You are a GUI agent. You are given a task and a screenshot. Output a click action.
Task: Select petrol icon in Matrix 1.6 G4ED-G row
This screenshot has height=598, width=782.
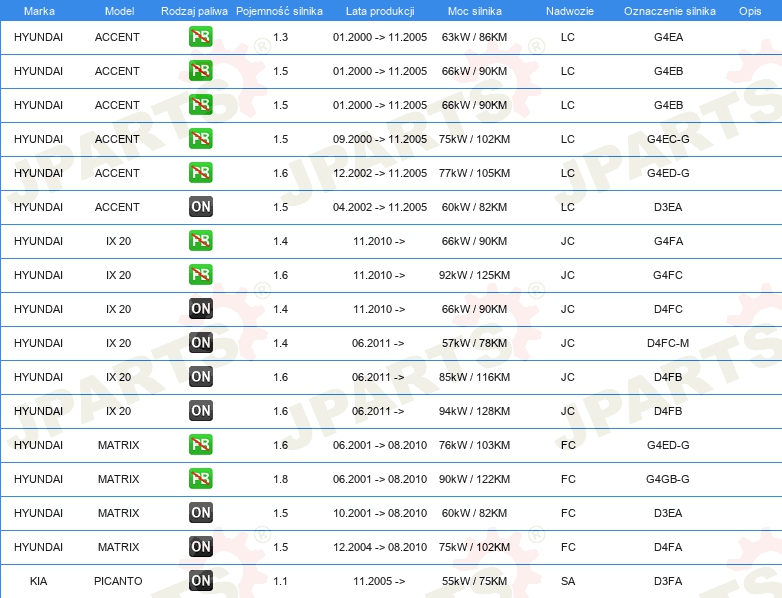tap(200, 444)
